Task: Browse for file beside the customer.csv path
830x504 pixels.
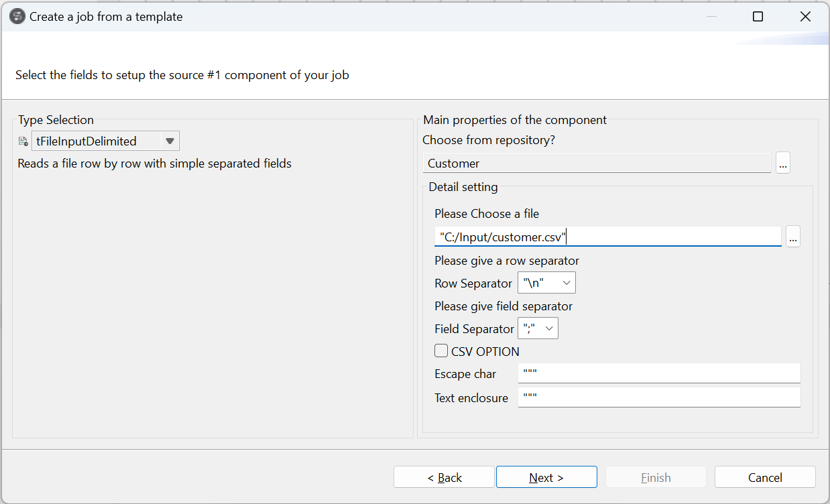Action: 792,237
